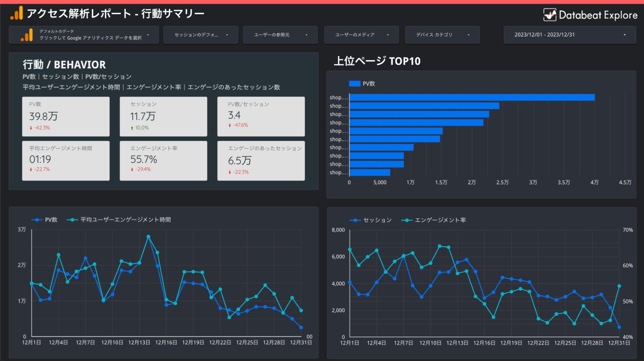This screenshot has width=644, height=361.
Task: Expand the ユーザーのメディア filter
Action: pos(361,35)
